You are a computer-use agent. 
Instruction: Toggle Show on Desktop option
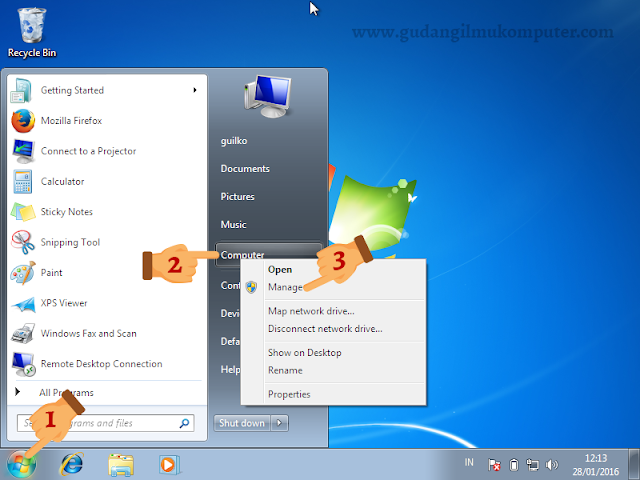click(304, 353)
